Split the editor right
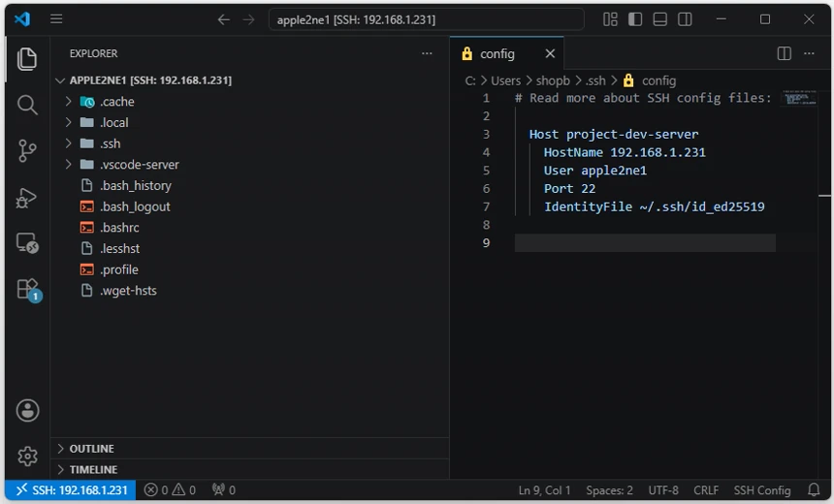The image size is (834, 504). point(784,53)
